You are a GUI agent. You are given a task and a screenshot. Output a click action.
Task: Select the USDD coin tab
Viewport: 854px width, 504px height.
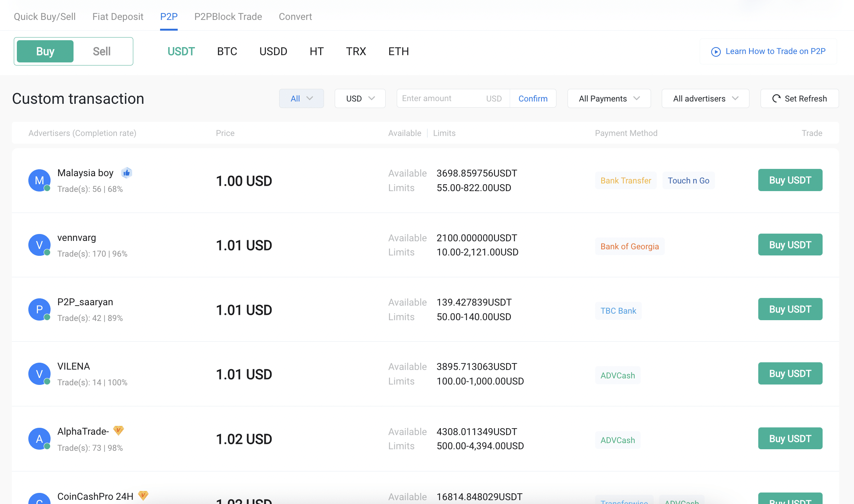pyautogui.click(x=273, y=51)
